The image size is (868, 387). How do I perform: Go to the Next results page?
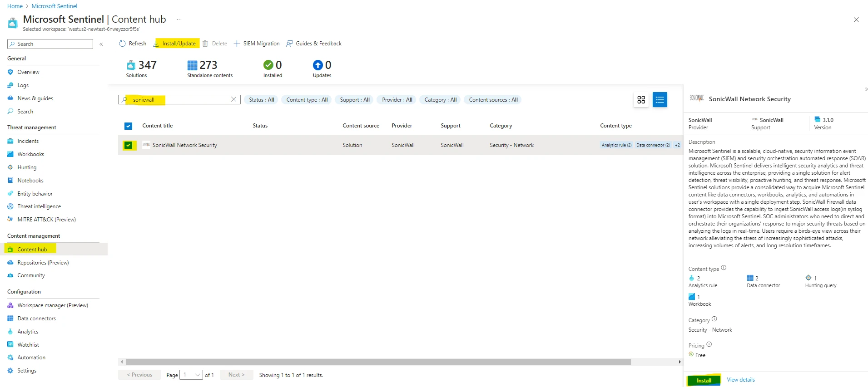(x=236, y=375)
